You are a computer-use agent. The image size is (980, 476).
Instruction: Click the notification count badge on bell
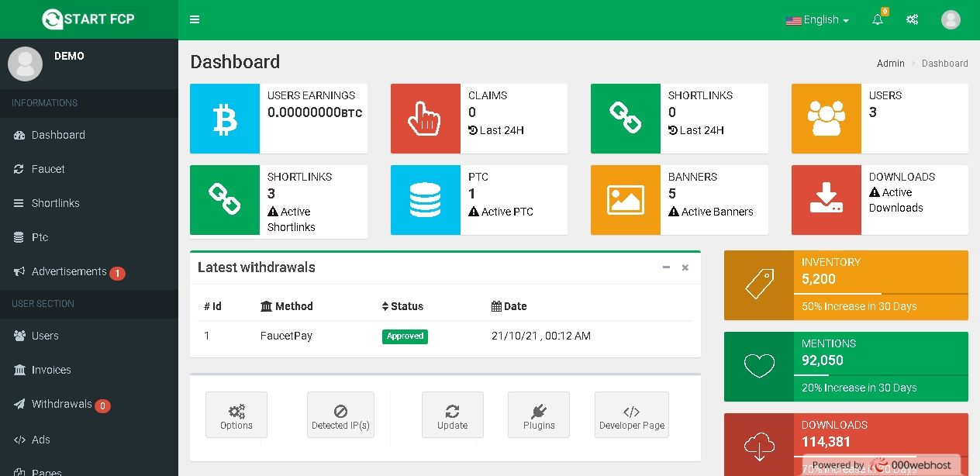point(885,12)
